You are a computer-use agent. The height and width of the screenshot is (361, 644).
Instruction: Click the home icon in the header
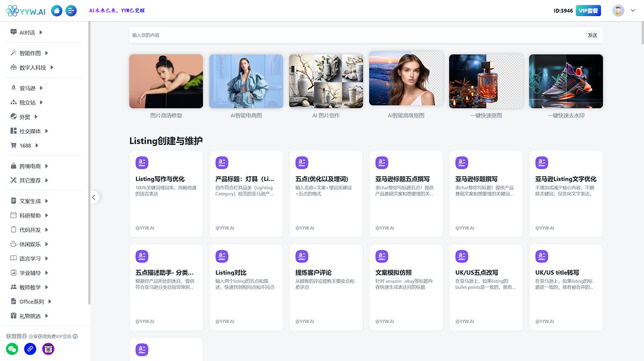tap(56, 11)
